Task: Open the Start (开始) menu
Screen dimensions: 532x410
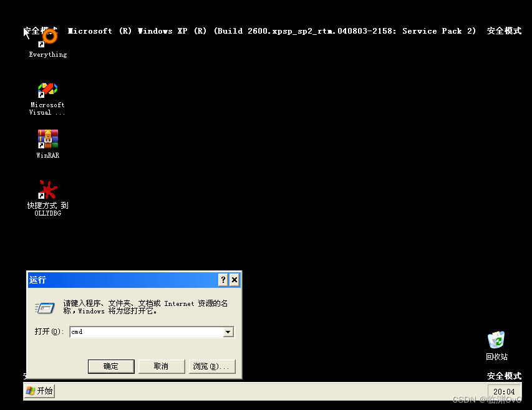Action: [39, 391]
